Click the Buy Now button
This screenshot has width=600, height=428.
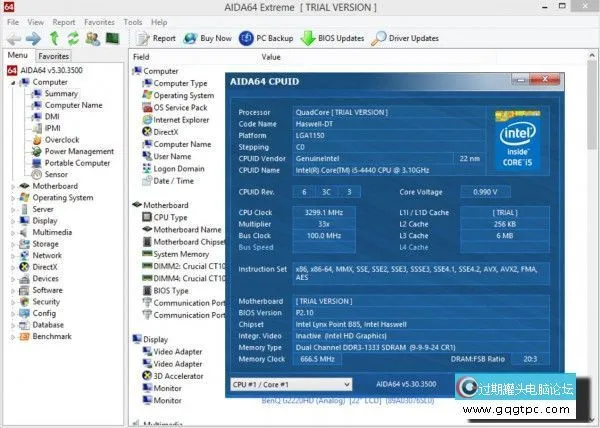[x=207, y=39]
